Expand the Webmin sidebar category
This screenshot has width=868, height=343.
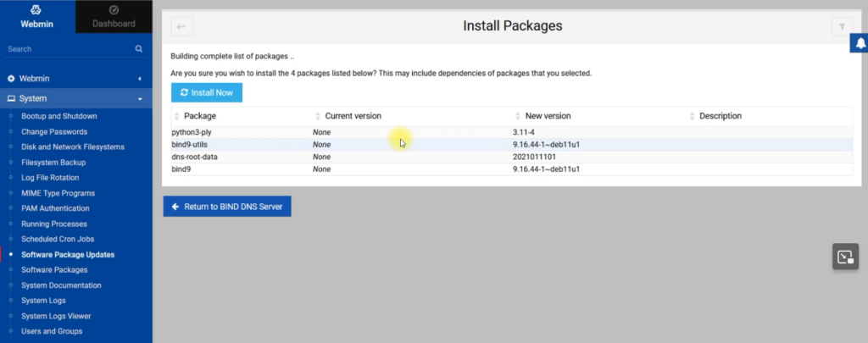(x=75, y=79)
